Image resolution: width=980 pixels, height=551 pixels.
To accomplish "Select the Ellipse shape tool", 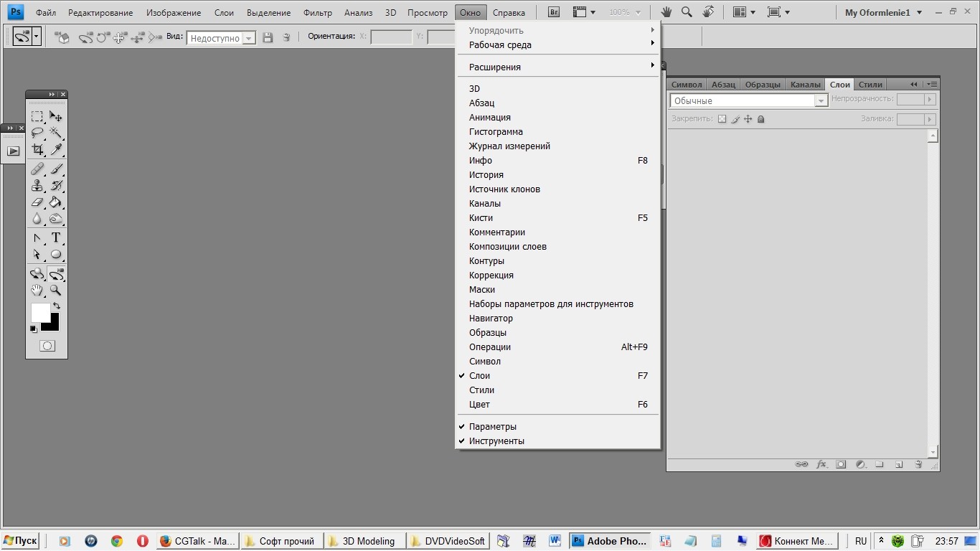I will (56, 255).
